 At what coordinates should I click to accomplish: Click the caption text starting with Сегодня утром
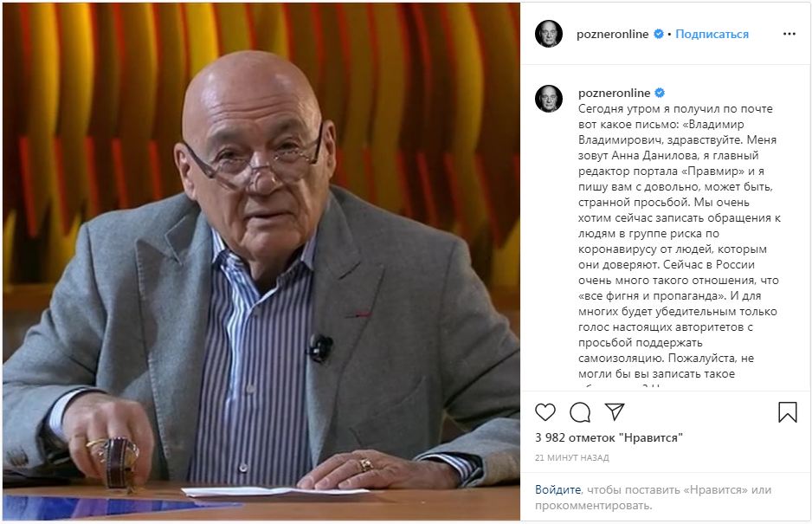tap(680, 241)
